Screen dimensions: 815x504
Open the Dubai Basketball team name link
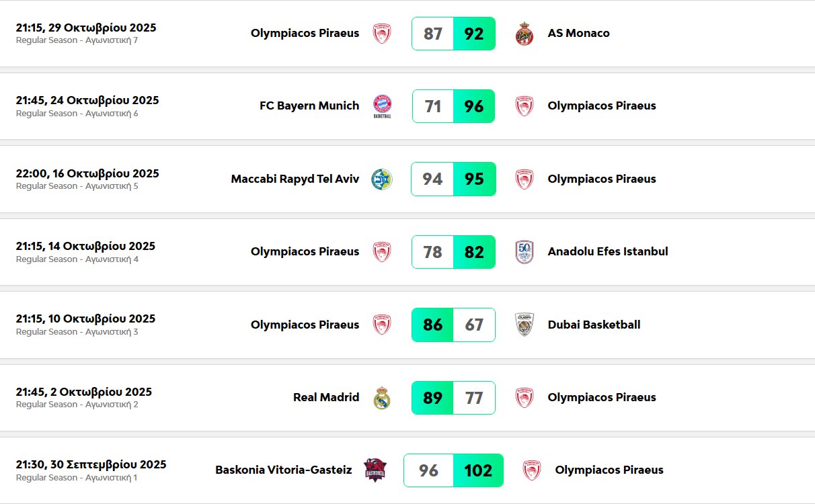(594, 325)
